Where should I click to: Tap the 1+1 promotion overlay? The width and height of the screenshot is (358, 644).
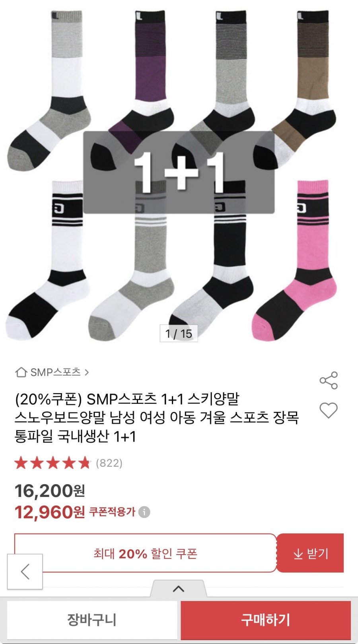click(179, 172)
